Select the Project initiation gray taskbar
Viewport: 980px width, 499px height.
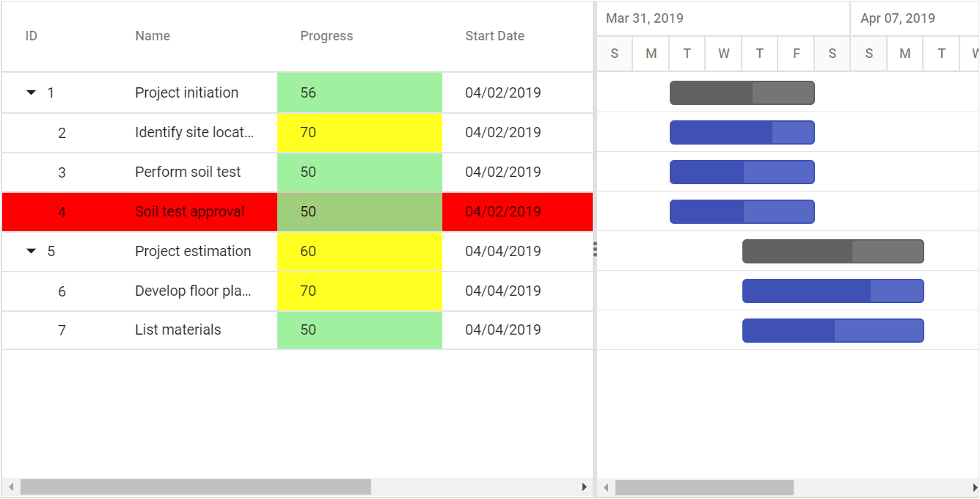click(x=742, y=92)
